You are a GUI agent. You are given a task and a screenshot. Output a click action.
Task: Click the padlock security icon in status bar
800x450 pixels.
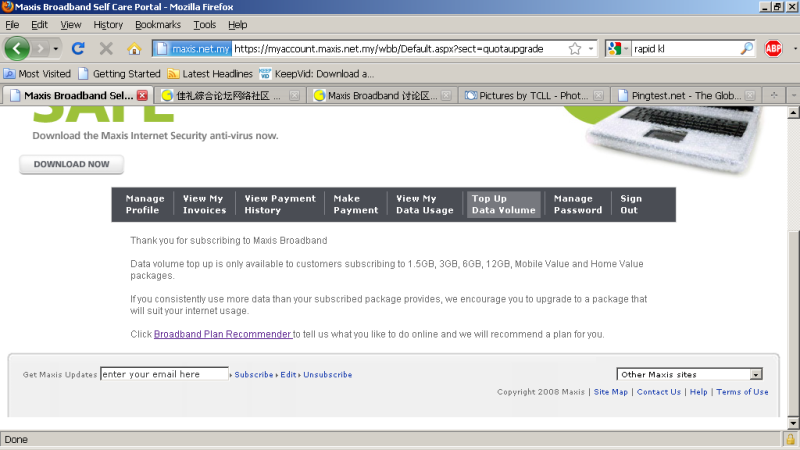(x=790, y=439)
